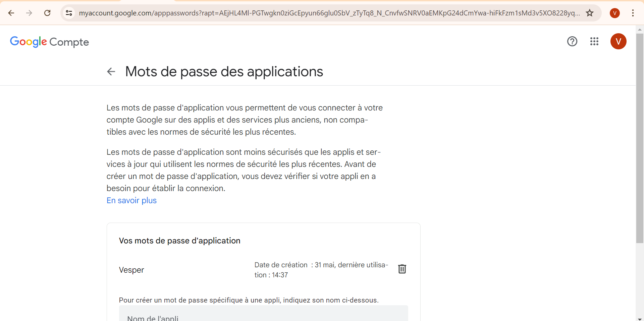Focus the "Nom de l'appli" input field
Image resolution: width=644 pixels, height=321 pixels.
pyautogui.click(x=263, y=316)
